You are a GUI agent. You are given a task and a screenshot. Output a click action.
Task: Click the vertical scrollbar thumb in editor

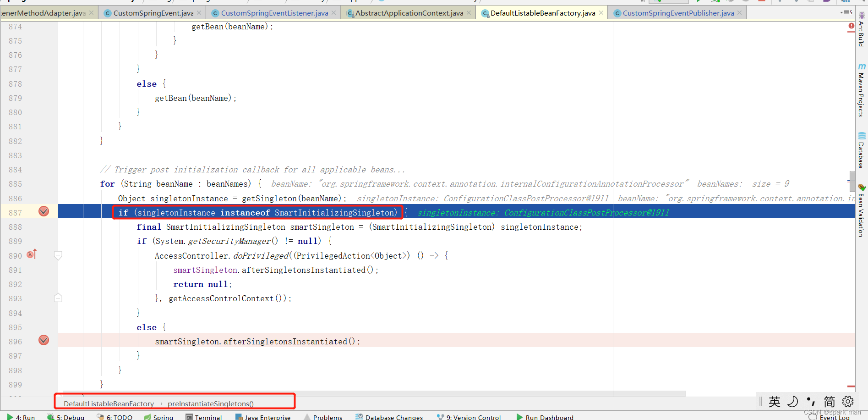[x=852, y=182]
